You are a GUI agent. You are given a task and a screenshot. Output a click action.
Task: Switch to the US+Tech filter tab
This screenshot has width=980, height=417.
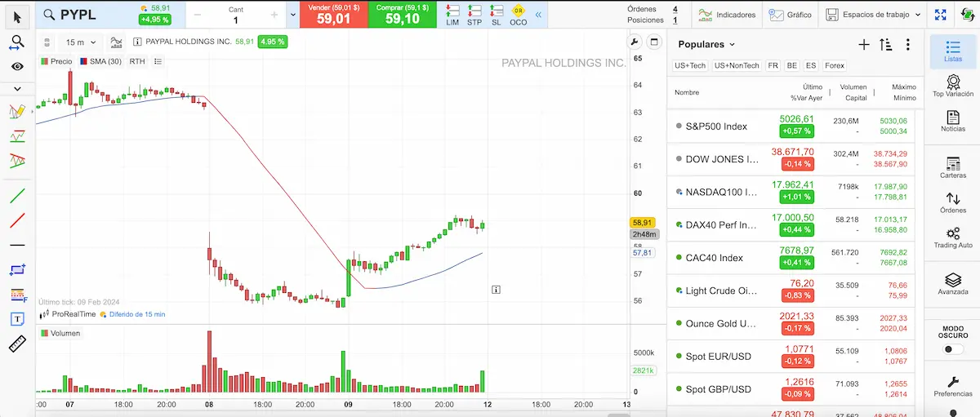(690, 65)
